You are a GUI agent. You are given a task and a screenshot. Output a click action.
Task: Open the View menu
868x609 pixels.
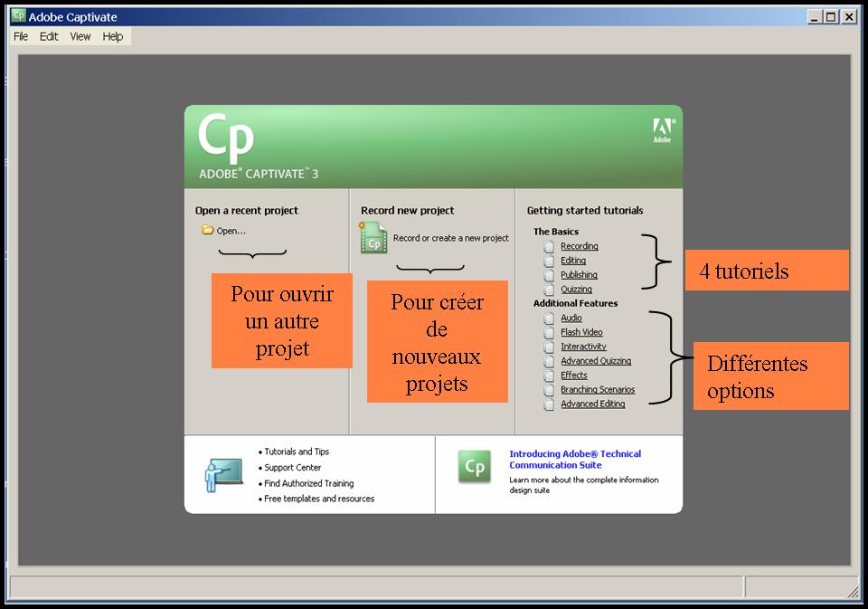80,36
